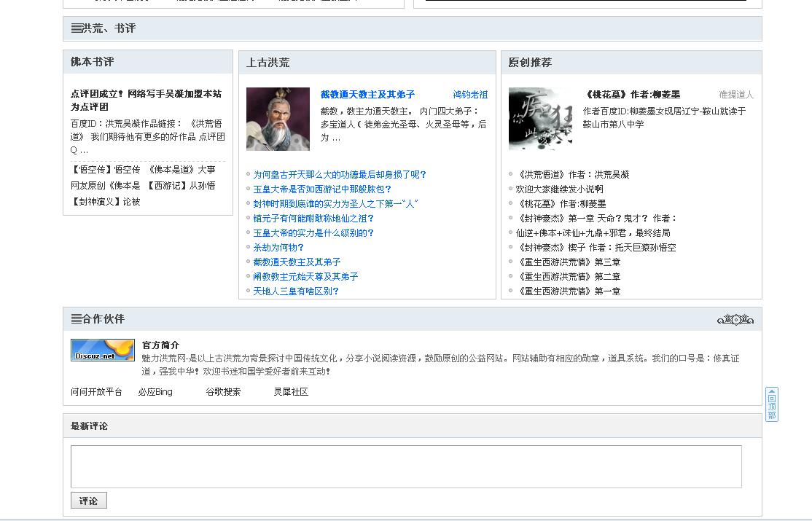Visit the 必应Bing partner link
The height and width of the screenshot is (521, 812).
click(x=155, y=392)
